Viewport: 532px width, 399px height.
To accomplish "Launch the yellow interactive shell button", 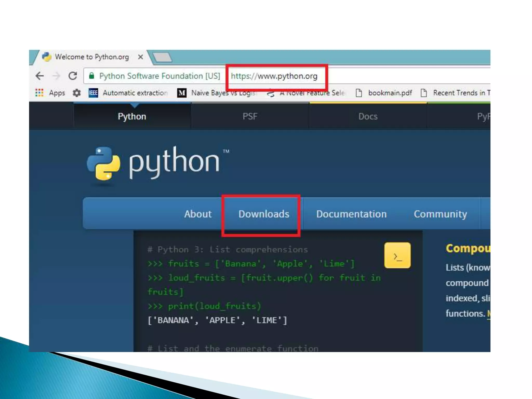I will (x=397, y=255).
